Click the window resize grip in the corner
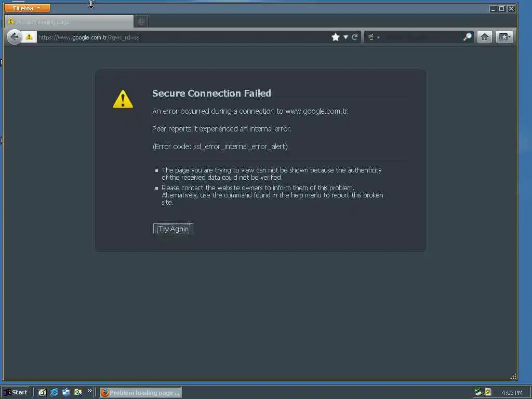 point(513,376)
